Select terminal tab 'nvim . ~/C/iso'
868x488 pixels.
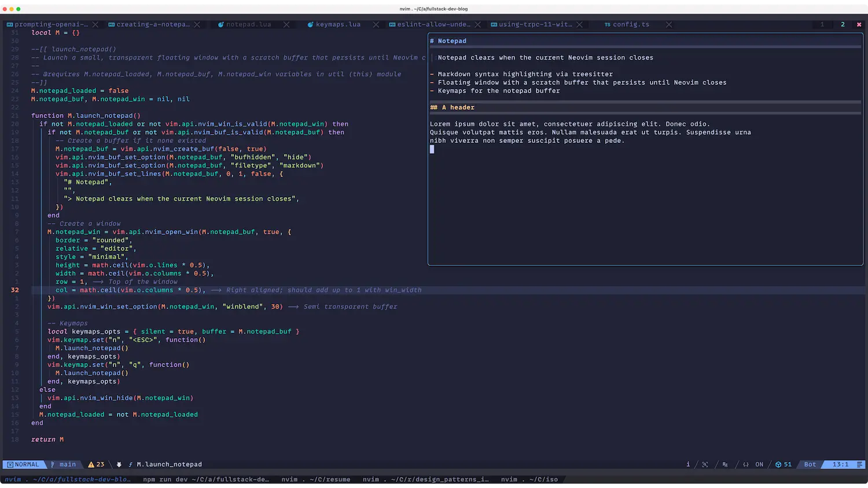pyautogui.click(x=529, y=479)
